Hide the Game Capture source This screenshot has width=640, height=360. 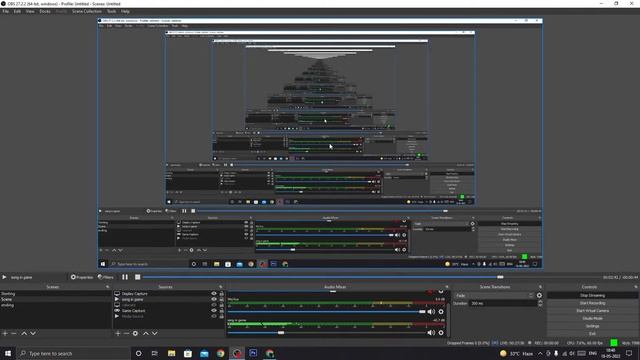[214, 311]
